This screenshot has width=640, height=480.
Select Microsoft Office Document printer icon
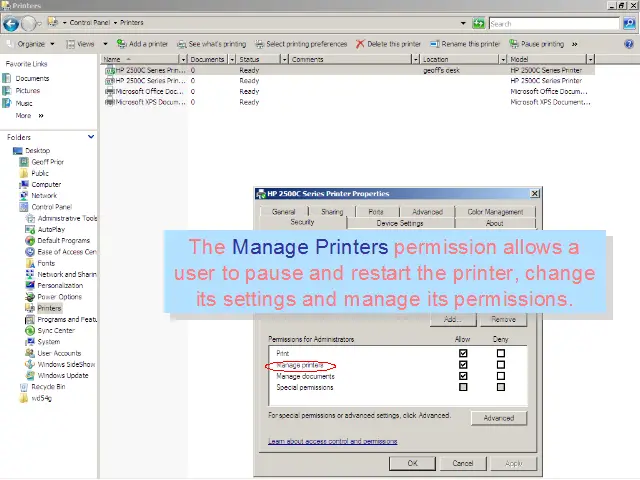click(109, 91)
